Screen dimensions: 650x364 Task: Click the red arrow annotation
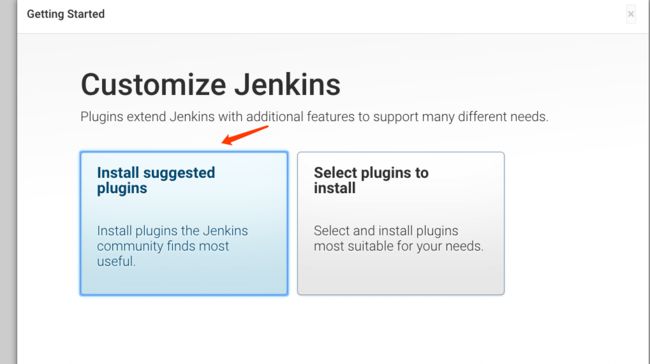click(x=245, y=135)
